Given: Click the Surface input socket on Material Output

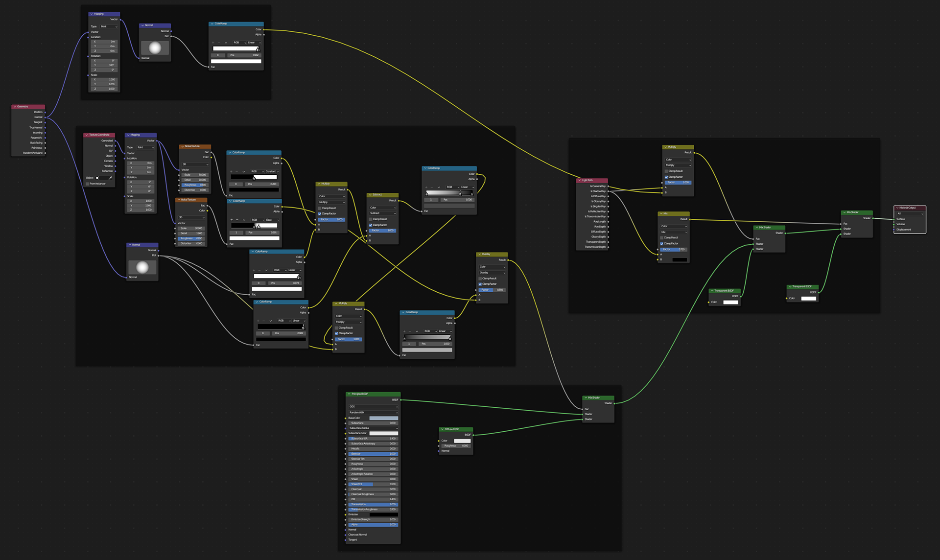Looking at the screenshot, I should (894, 219).
